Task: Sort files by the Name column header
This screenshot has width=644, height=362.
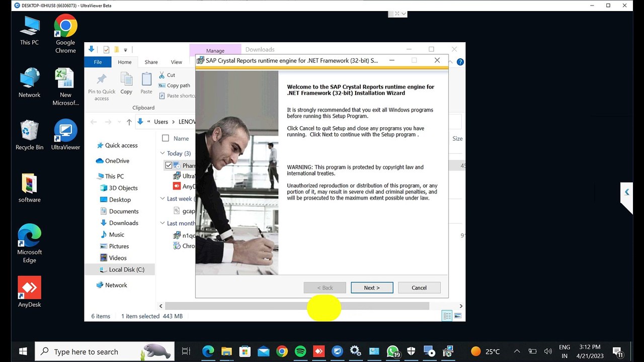Action: [x=181, y=138]
